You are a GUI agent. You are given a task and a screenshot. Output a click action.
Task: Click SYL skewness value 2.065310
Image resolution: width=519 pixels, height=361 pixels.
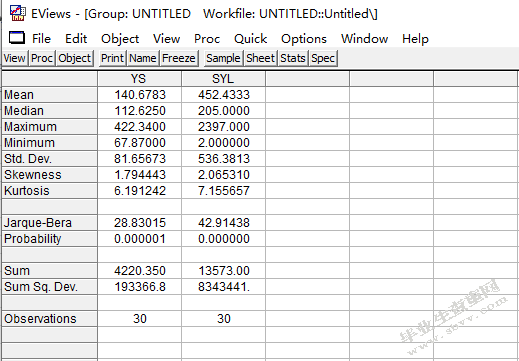(224, 175)
